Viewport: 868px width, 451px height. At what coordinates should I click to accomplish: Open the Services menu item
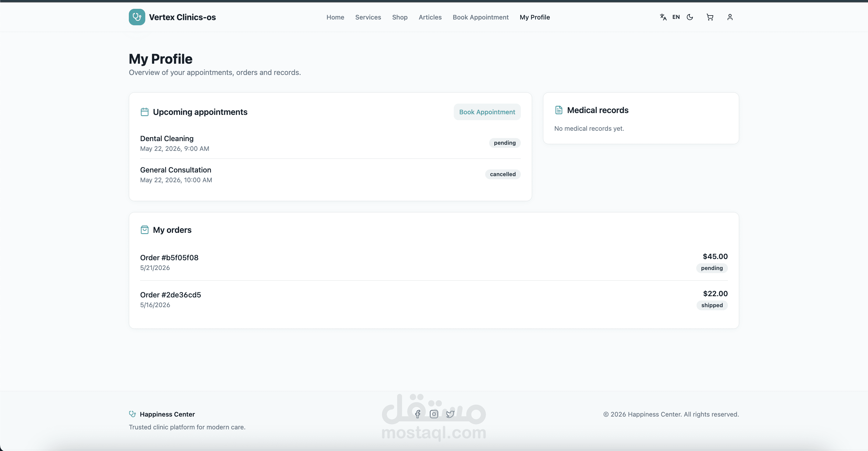[368, 17]
